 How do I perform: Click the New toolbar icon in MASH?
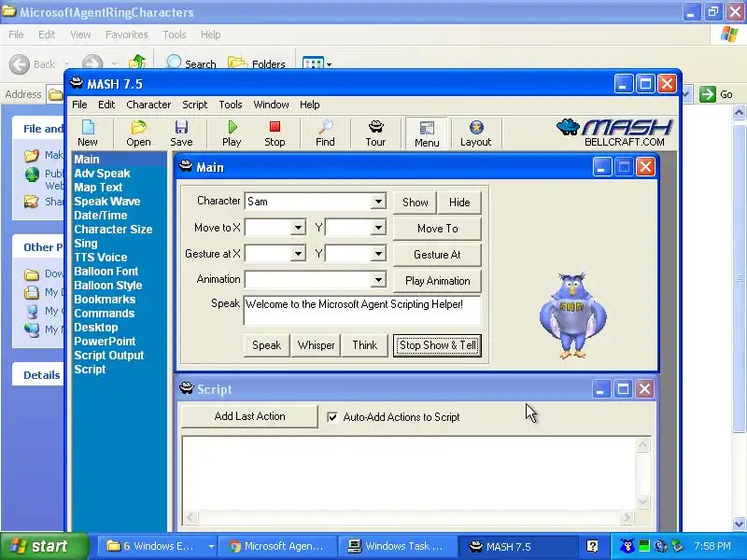(88, 133)
